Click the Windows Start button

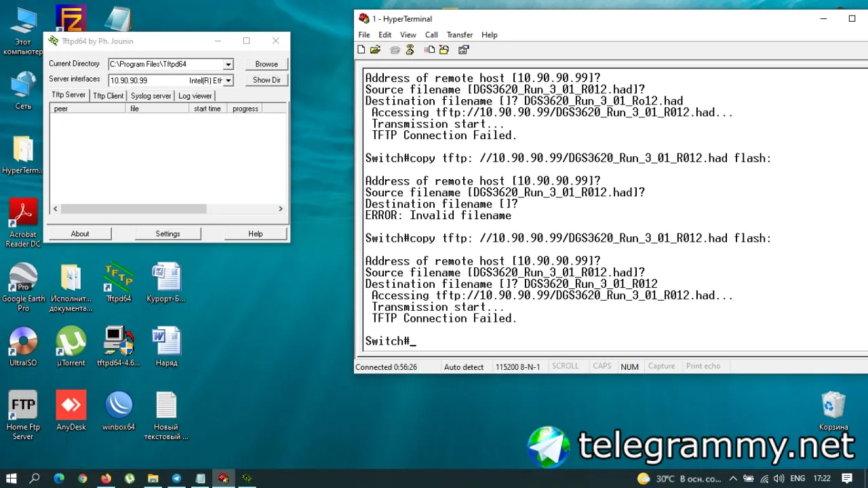11,478
